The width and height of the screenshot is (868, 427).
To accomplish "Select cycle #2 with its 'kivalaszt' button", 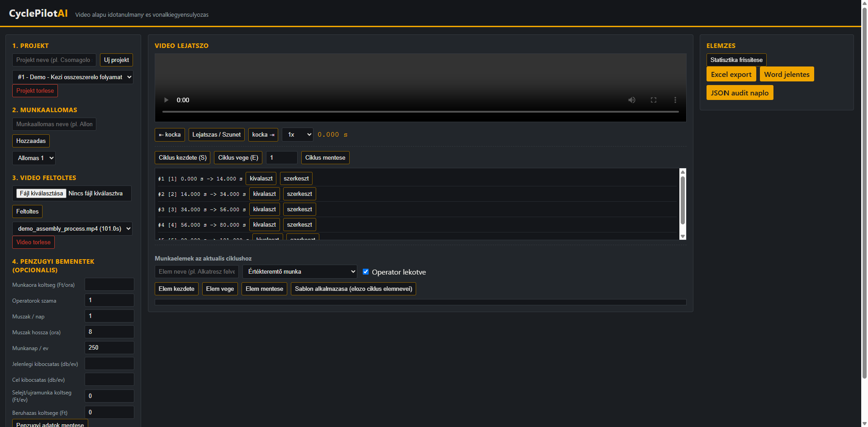I will 265,194.
